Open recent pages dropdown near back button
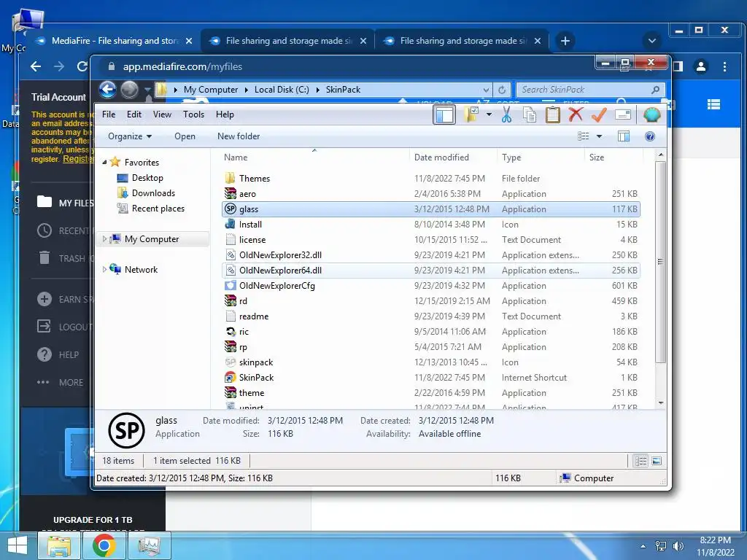The width and height of the screenshot is (747, 560). [x=147, y=90]
